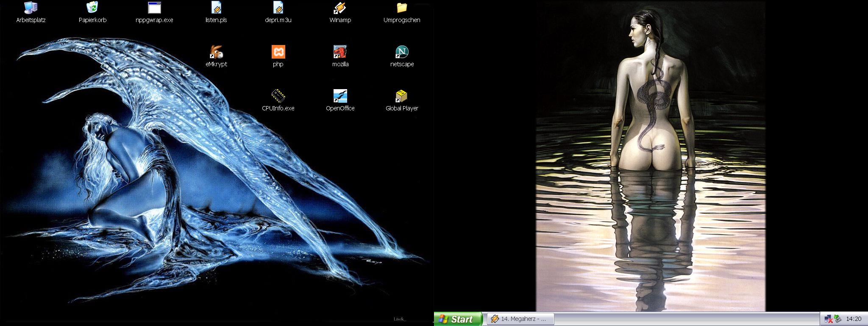Screen dimensions: 868x326
Task: Click the mozilla shortcut icon
Action: pyautogui.click(x=340, y=52)
